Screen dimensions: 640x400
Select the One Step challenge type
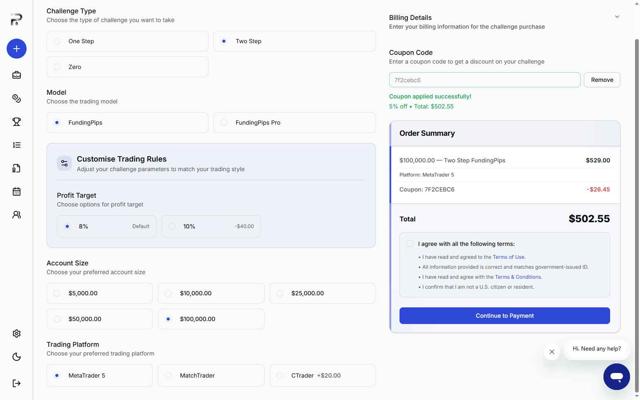click(127, 41)
